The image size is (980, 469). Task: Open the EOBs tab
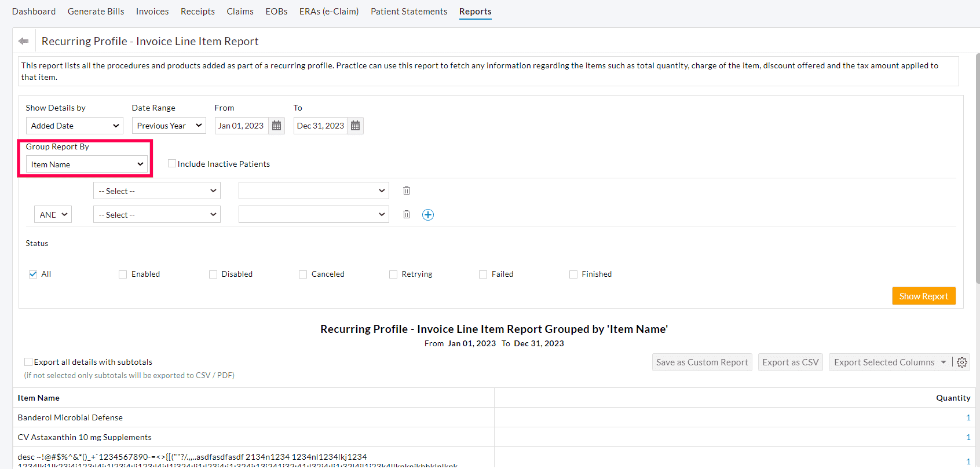[276, 12]
